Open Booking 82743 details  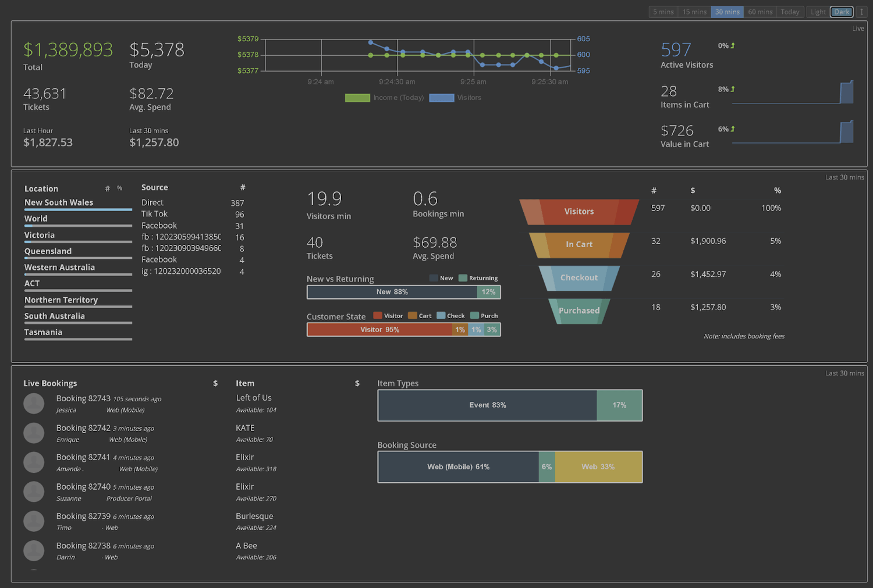(x=83, y=398)
